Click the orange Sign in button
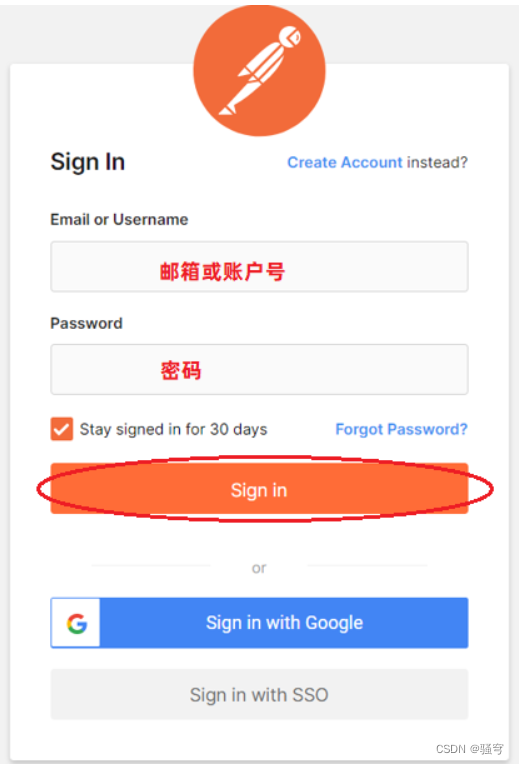 click(259, 489)
